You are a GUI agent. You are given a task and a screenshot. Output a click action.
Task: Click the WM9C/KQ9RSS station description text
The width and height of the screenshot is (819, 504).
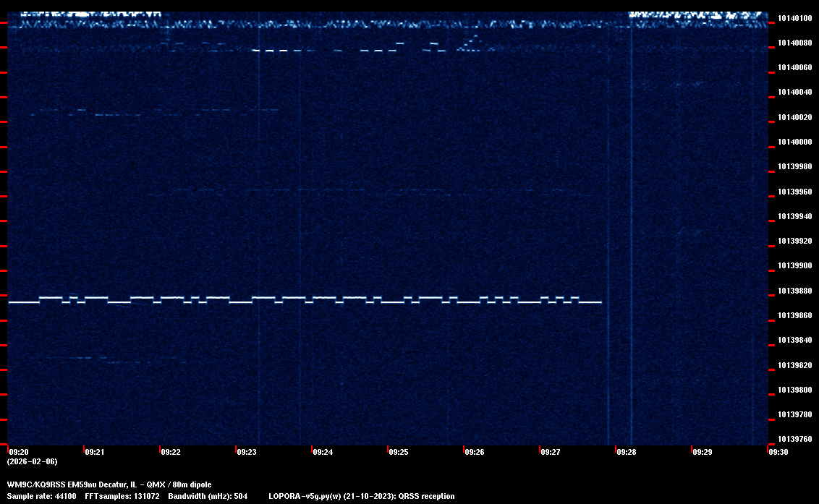pyautogui.click(x=109, y=484)
